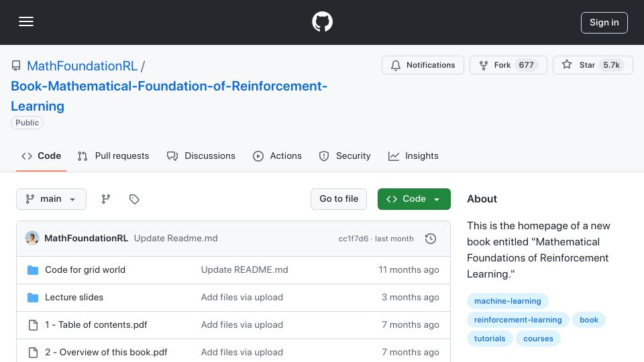Click the last month commit timestamp
This screenshot has width=644, height=362.
point(394,239)
